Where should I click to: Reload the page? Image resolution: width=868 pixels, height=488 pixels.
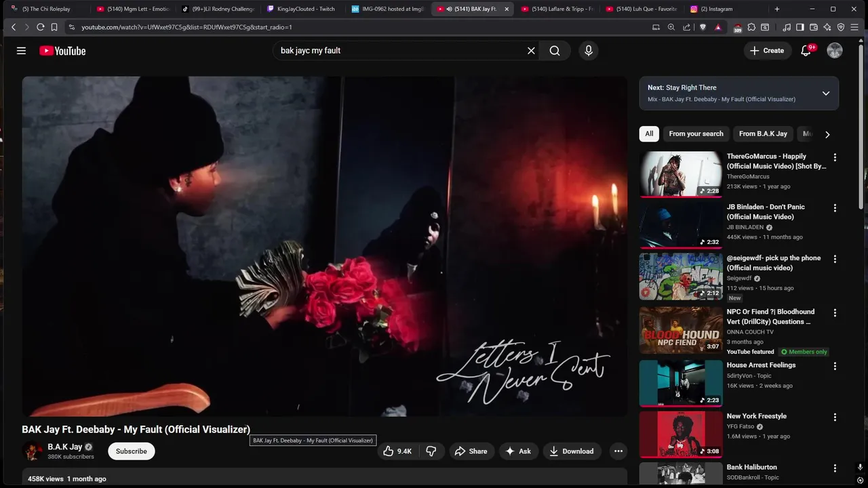40,27
